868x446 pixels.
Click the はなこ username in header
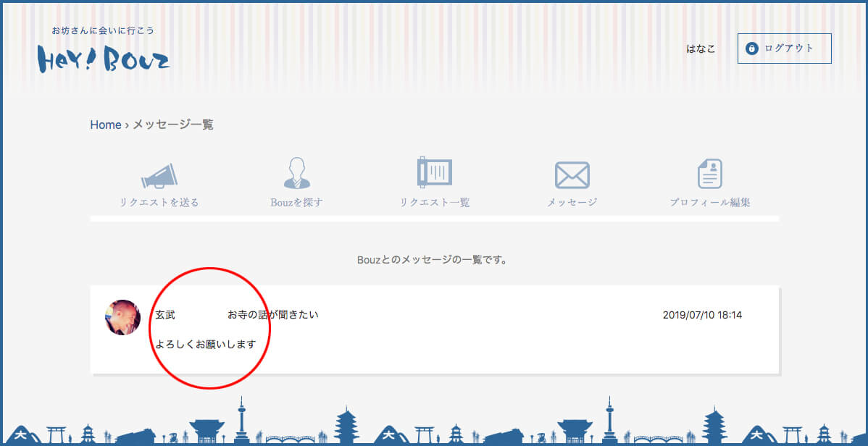pos(701,49)
